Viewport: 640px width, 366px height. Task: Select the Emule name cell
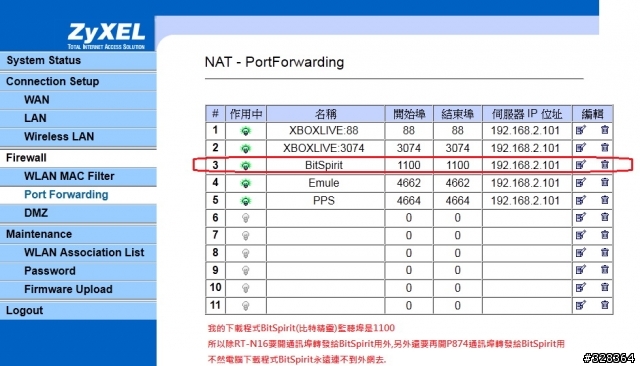[325, 183]
